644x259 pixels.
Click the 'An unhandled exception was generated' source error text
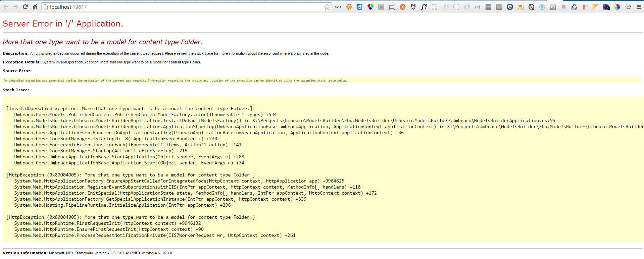coord(175,81)
